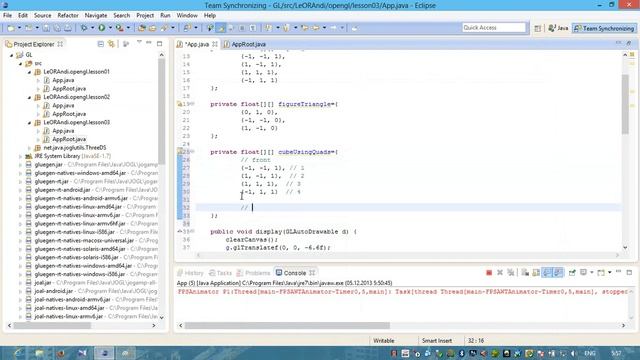Click the ENG language indicator in tray
This screenshot has height=360, width=640.
[589, 353]
